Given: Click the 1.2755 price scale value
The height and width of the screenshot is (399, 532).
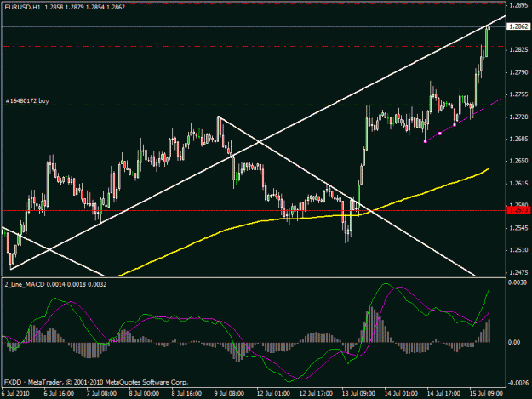Looking at the screenshot, I should click(x=519, y=94).
